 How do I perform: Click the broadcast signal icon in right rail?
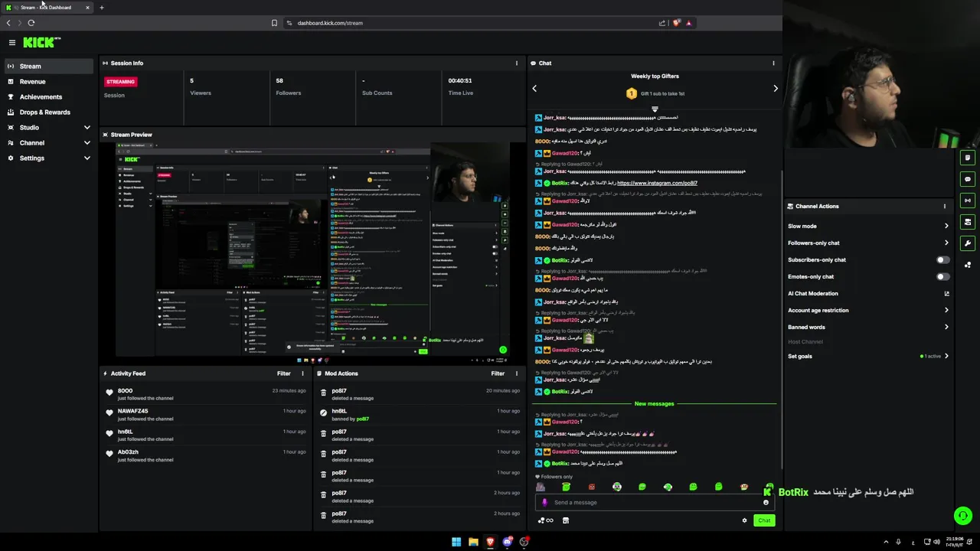(x=968, y=201)
